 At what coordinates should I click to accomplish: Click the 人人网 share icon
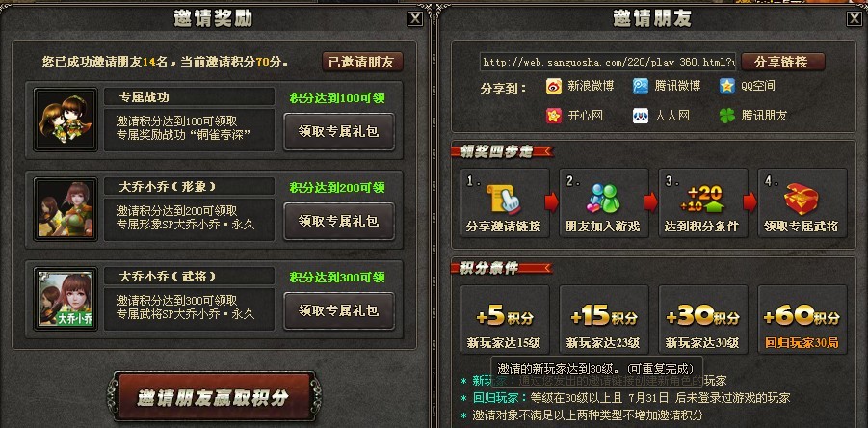point(641,116)
